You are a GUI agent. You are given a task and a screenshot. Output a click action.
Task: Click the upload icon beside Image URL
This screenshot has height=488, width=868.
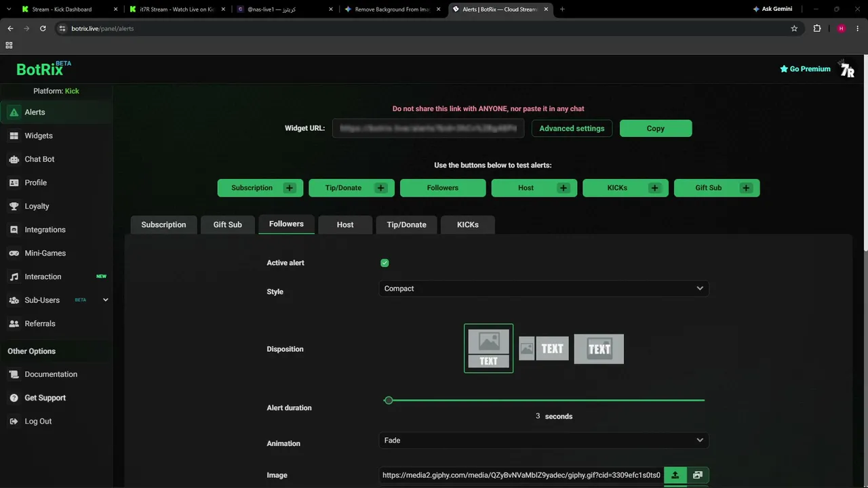675,475
